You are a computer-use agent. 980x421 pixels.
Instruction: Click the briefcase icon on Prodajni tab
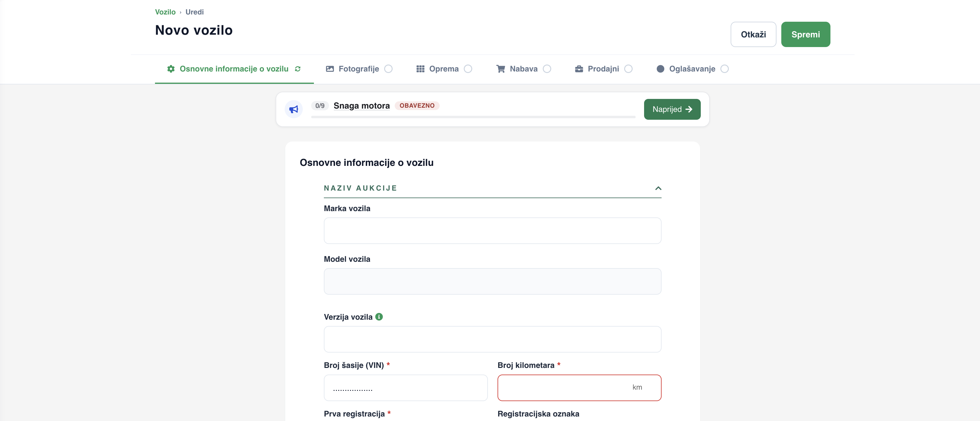pos(579,69)
